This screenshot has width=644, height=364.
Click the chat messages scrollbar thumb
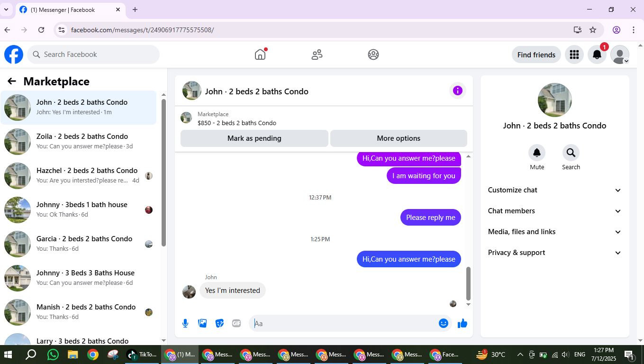[468, 283]
